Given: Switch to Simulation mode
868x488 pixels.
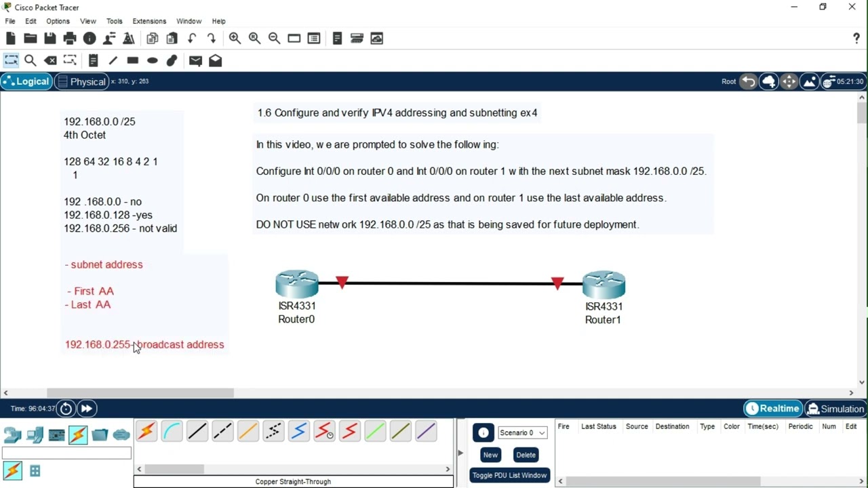Looking at the screenshot, I should tap(835, 409).
